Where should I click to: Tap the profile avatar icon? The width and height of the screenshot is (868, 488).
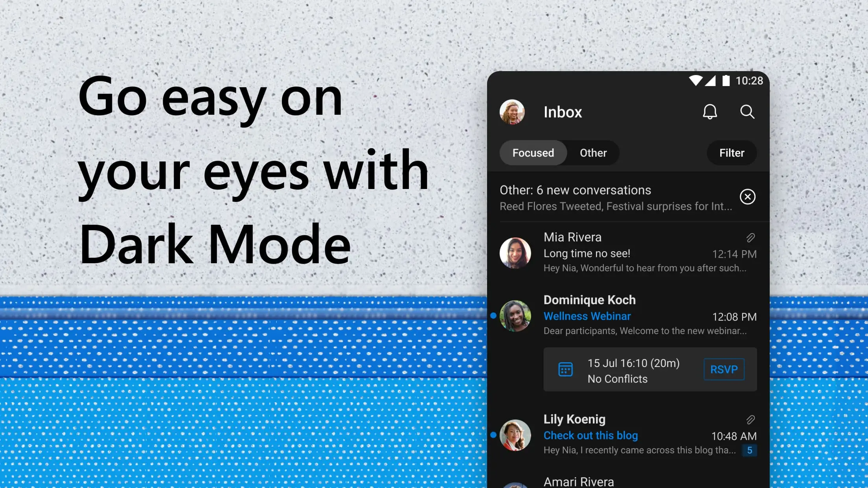point(511,112)
